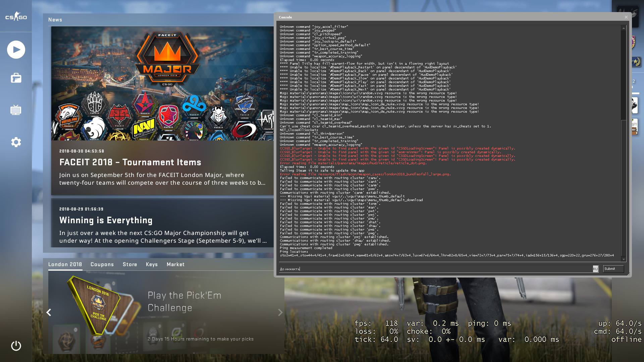Image resolution: width=644 pixels, height=362 pixels.
Task: Click the CS:GO logo home icon
Action: point(16,17)
